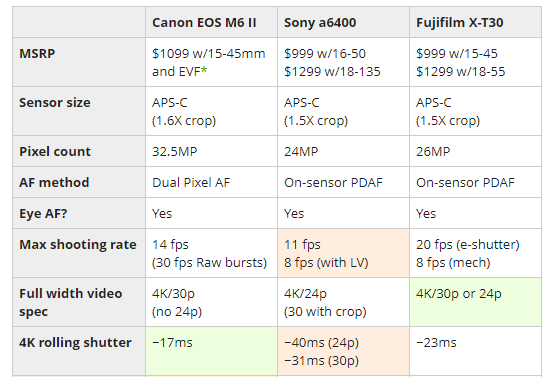Click the 32.5MP pixel count cell
The image size is (555, 377).
(211, 151)
